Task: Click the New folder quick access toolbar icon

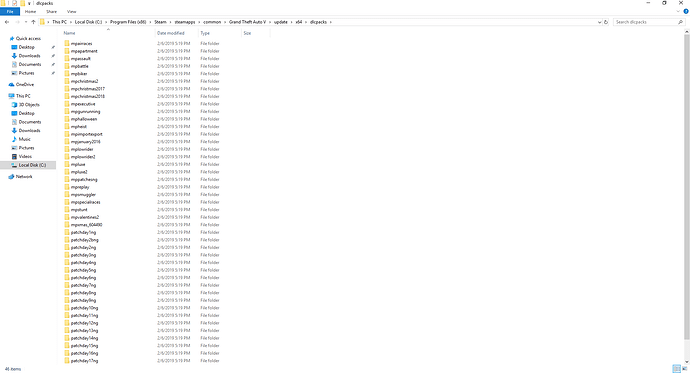Action: pyautogui.click(x=22, y=3)
